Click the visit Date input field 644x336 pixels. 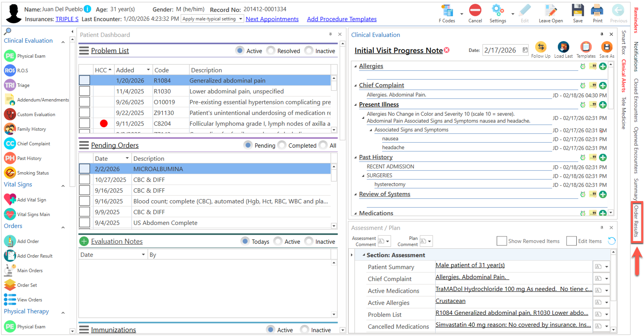coord(501,50)
